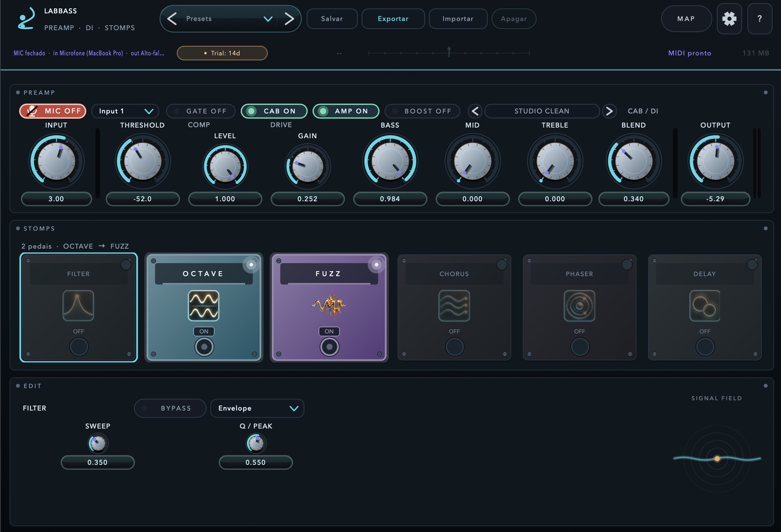Click the PHASER pedal concentric rings icon
The image size is (781, 532).
point(579,306)
